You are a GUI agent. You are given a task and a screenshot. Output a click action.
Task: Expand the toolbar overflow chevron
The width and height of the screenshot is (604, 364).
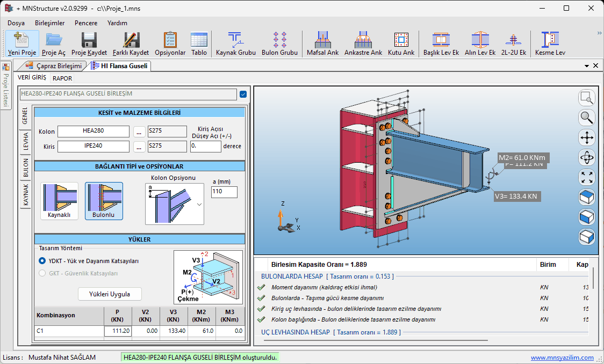tap(599, 33)
